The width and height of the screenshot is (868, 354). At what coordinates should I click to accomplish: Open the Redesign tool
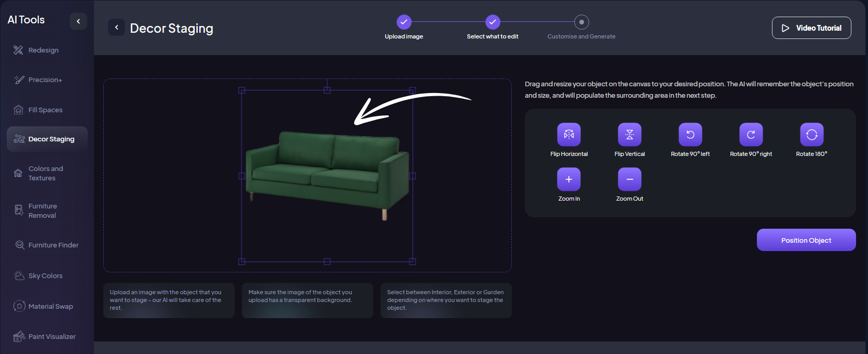point(44,50)
